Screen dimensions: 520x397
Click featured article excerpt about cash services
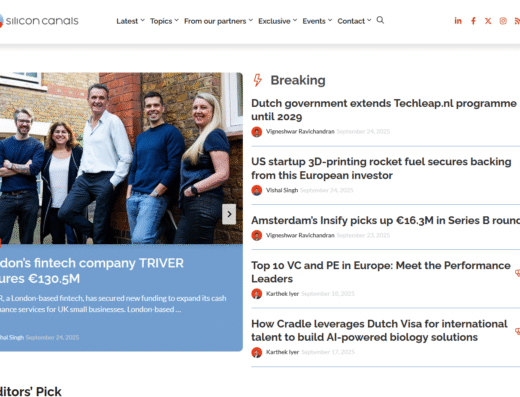(x=113, y=304)
